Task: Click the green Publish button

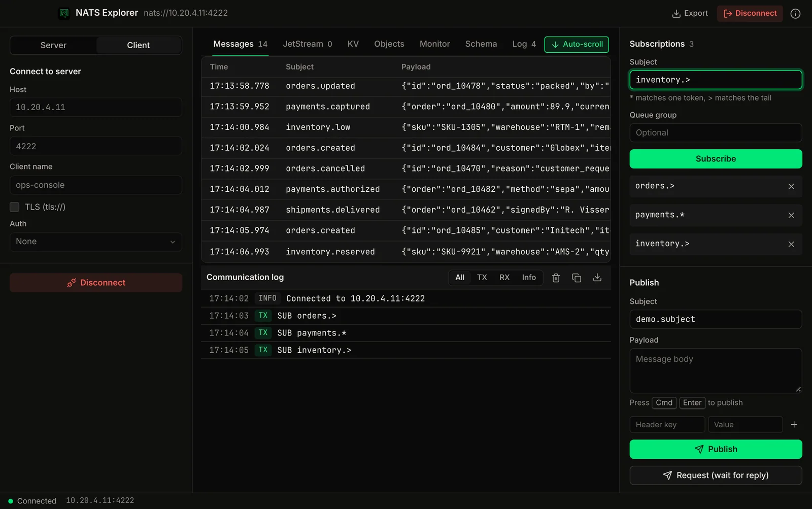Action: click(x=716, y=449)
